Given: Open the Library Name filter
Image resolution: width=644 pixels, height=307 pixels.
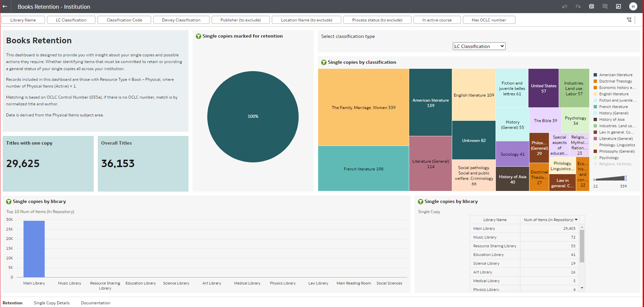Looking at the screenshot, I should click(23, 20).
